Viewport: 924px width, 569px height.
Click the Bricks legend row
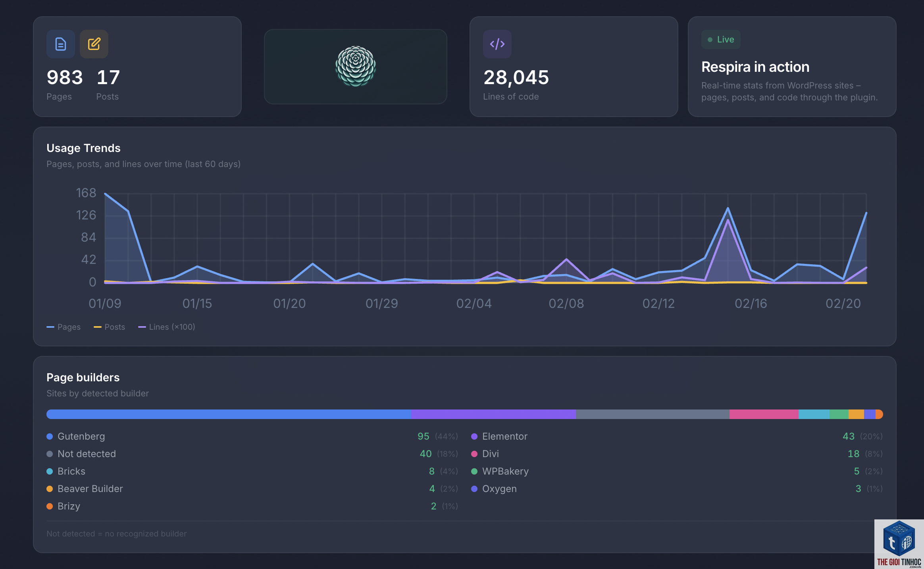pyautogui.click(x=252, y=471)
